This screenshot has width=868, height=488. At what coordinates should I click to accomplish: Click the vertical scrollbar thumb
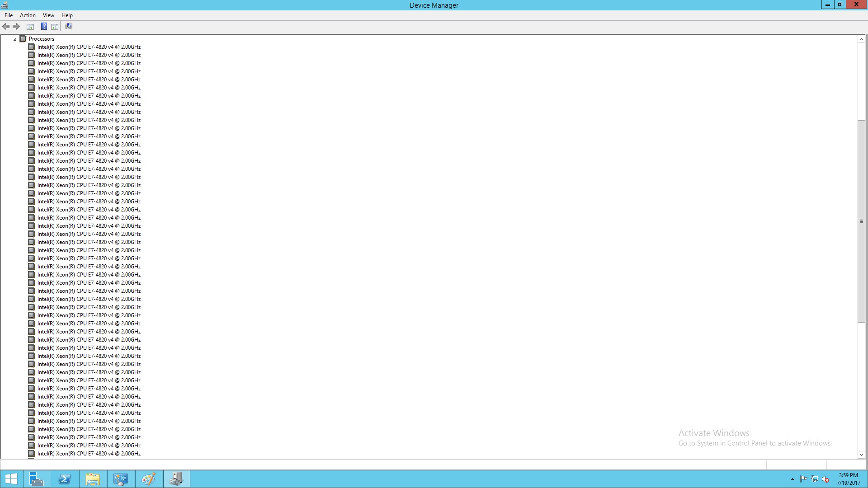coord(861,221)
